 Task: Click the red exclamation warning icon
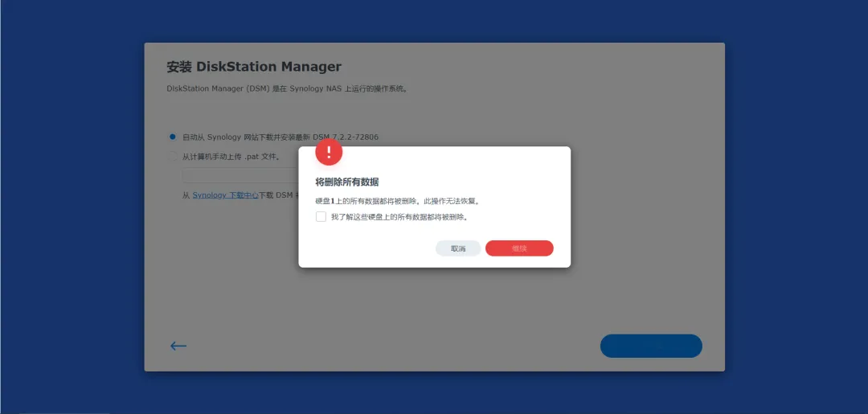coord(329,152)
